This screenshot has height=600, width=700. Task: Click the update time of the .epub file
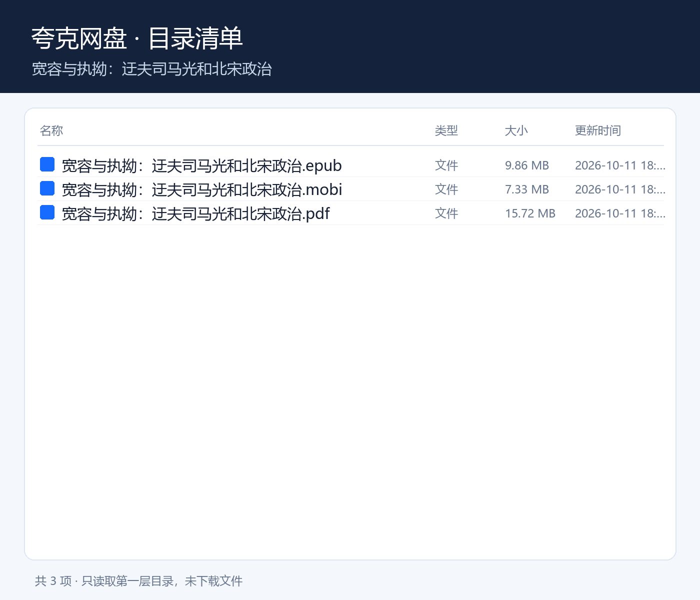[x=620, y=165]
